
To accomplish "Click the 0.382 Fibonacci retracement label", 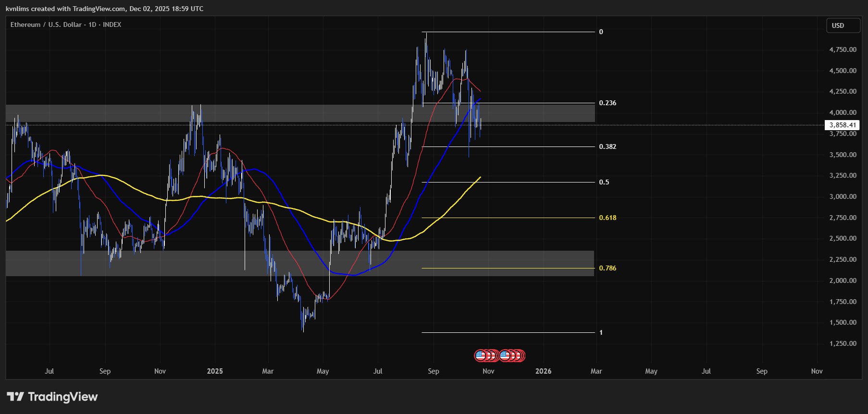I will click(608, 146).
